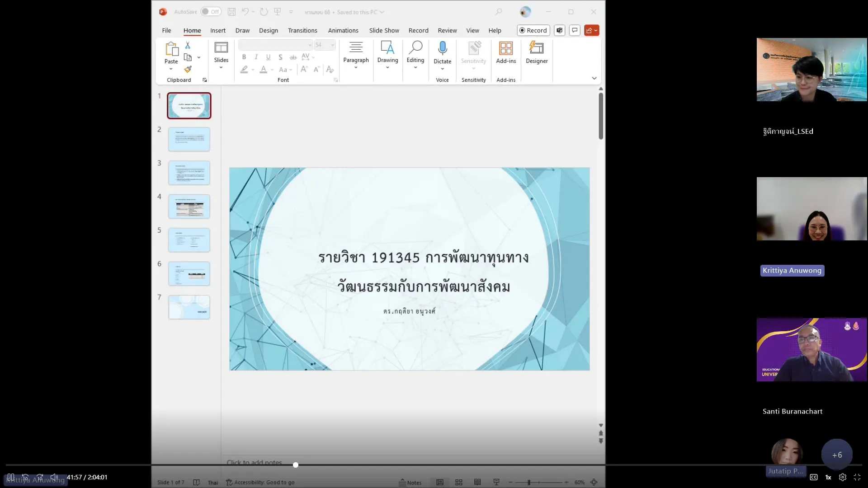This screenshot has width=868, height=488.
Task: Collapse the ribbon with the chevron
Action: (594, 78)
